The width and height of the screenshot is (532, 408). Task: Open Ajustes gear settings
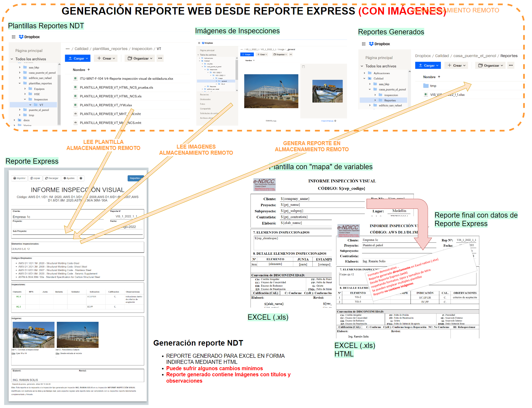(69, 178)
